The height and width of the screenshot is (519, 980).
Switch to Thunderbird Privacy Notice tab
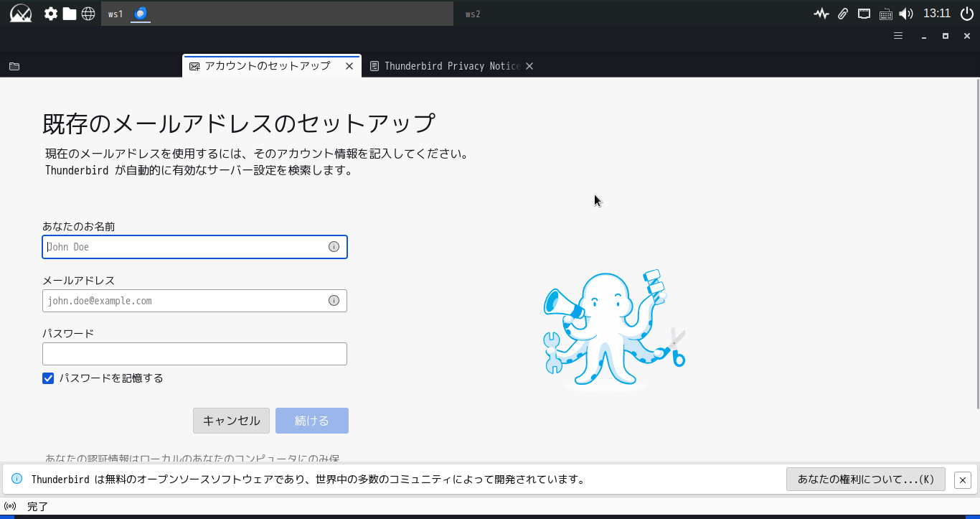tap(451, 66)
